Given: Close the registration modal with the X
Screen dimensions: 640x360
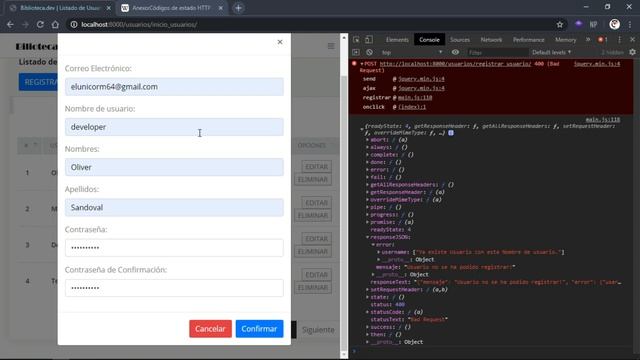Looking at the screenshot, I should click(x=280, y=42).
